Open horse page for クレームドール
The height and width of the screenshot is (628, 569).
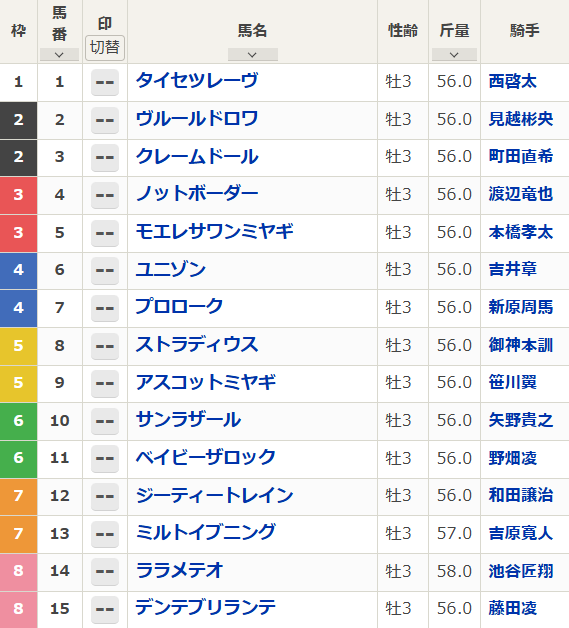[197, 157]
